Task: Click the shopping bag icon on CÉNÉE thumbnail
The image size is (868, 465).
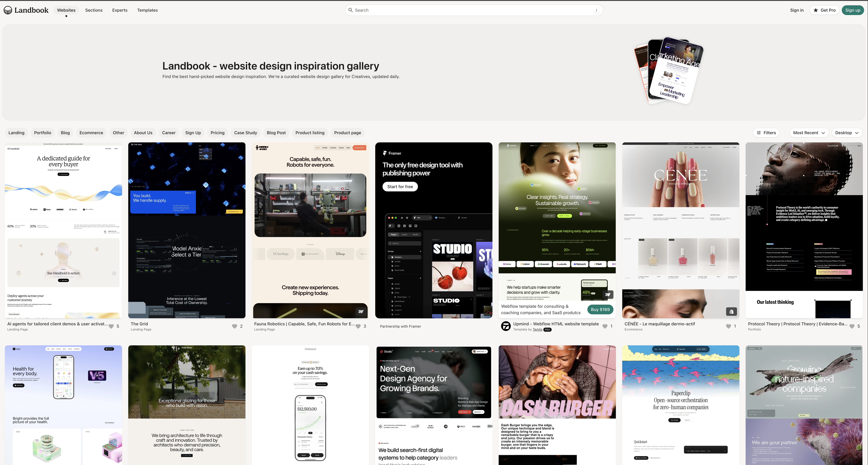Action: pos(731,312)
